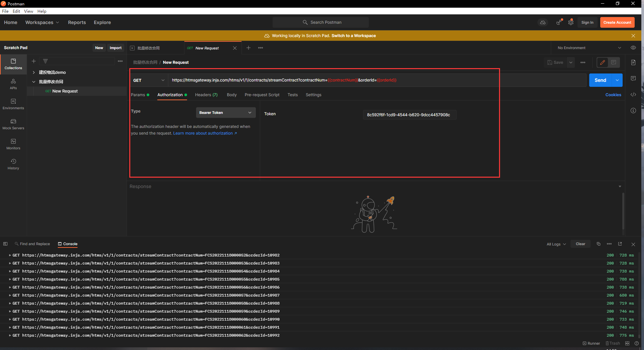This screenshot has width=644, height=350.
Task: Click the Sign In button
Action: pos(587,22)
